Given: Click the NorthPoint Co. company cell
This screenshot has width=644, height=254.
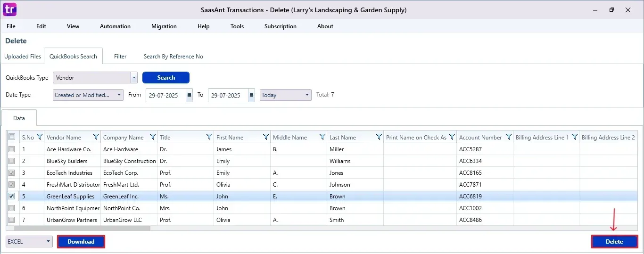Looking at the screenshot, I should coord(129,208).
